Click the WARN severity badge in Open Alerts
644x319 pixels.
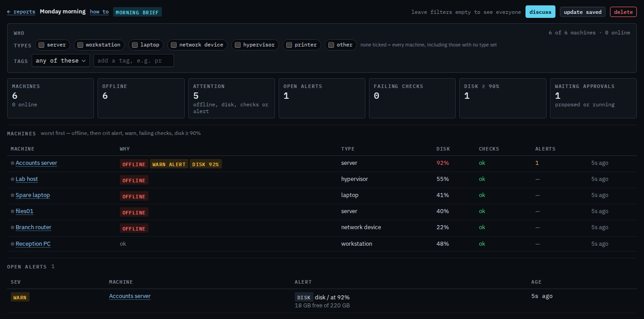click(20, 297)
